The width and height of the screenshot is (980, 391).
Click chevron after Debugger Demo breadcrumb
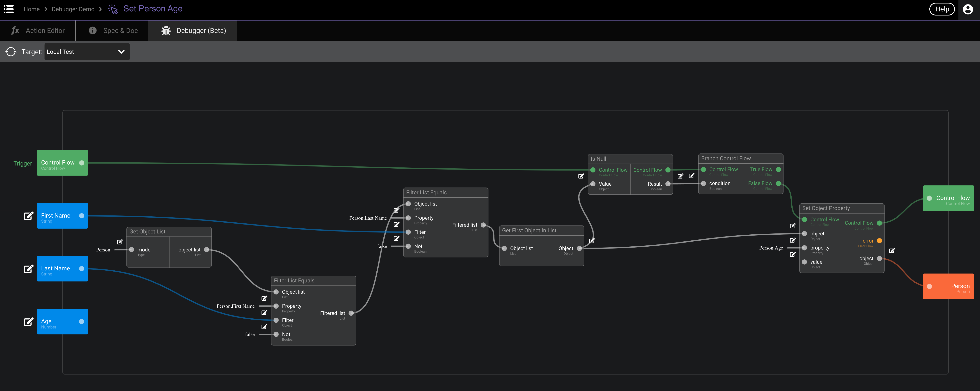(100, 9)
